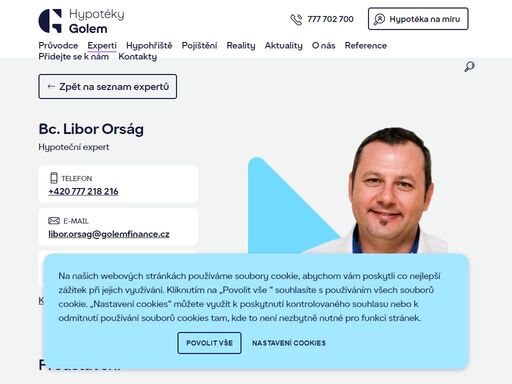Click the heading Bc. Libor Orság

click(x=91, y=129)
